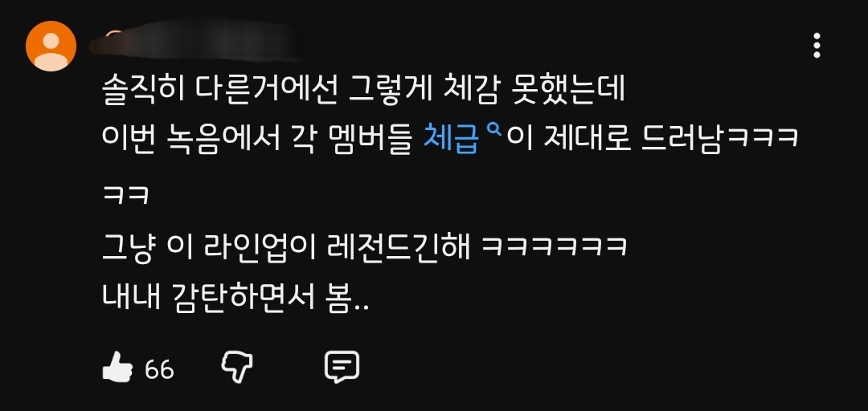
Task: Click the word 레전드긴해
Action: (399, 246)
